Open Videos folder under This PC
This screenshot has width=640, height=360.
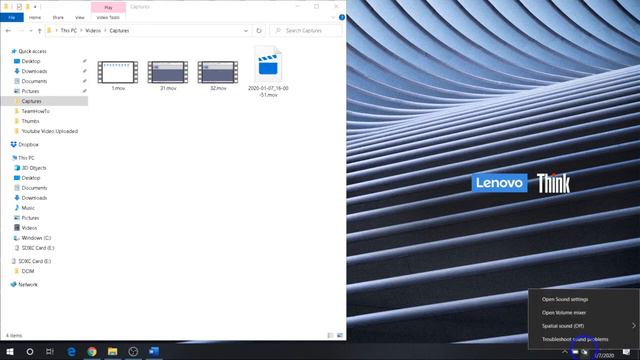pos(29,228)
